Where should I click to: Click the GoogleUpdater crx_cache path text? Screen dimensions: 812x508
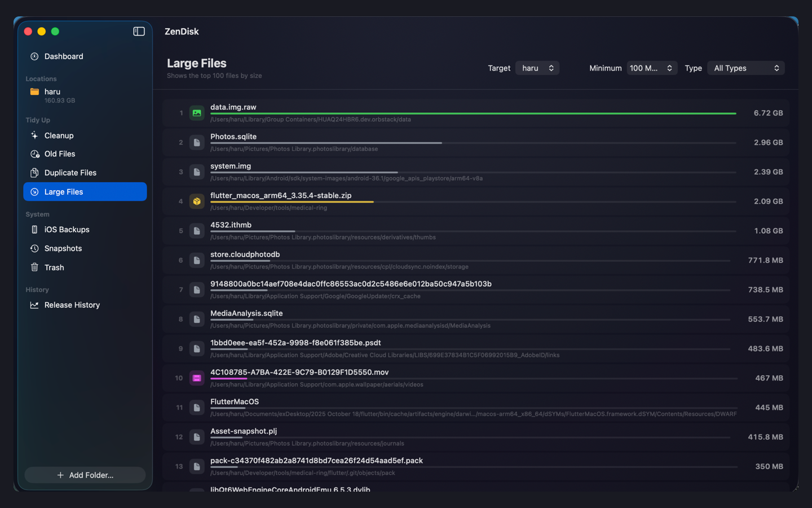[x=315, y=296]
